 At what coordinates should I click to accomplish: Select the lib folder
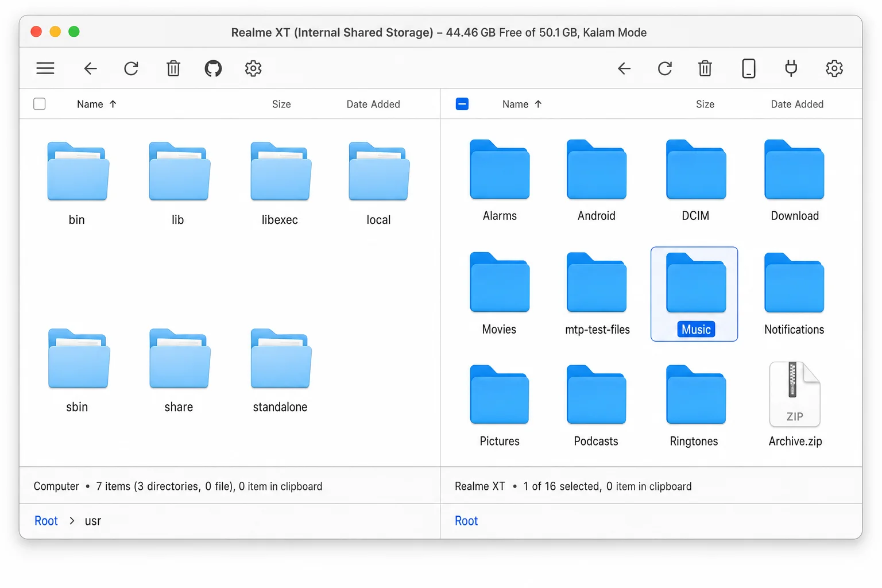tap(179, 184)
